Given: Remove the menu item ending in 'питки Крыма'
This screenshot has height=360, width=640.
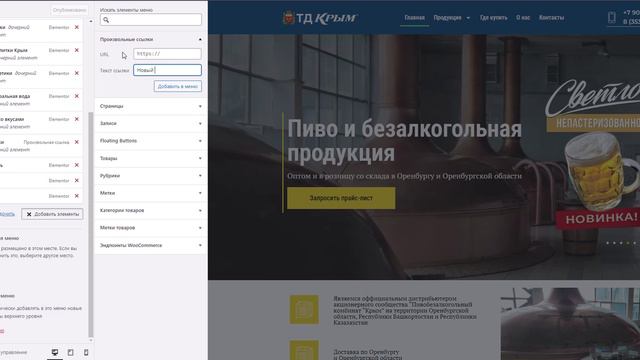Looking at the screenshot, I should (77, 50).
